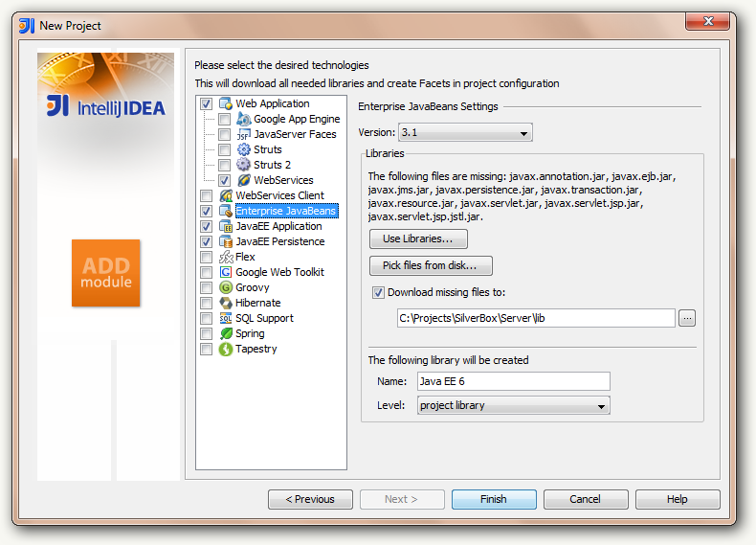Viewport: 756px width, 545px height.
Task: Select JavaEE Application in technologies tree
Action: coord(278,226)
